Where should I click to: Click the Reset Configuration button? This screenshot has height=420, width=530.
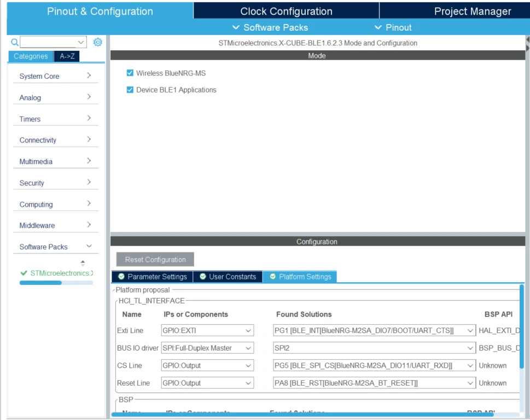click(x=155, y=260)
